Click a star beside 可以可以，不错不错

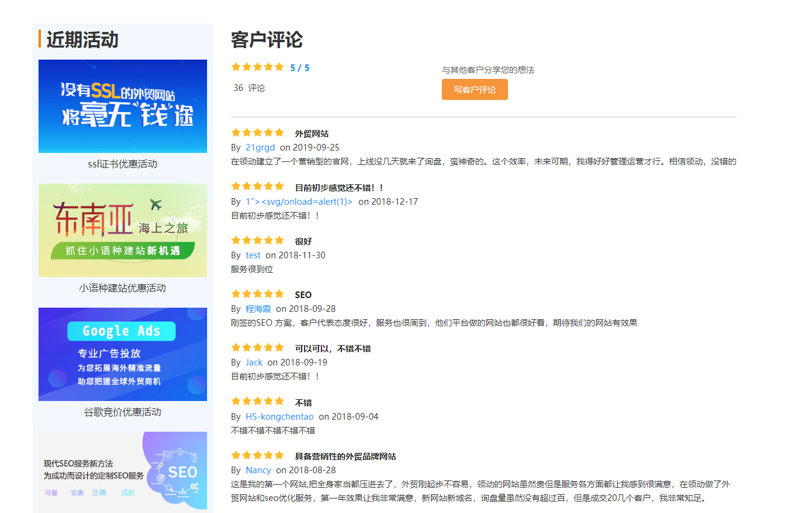[258, 347]
